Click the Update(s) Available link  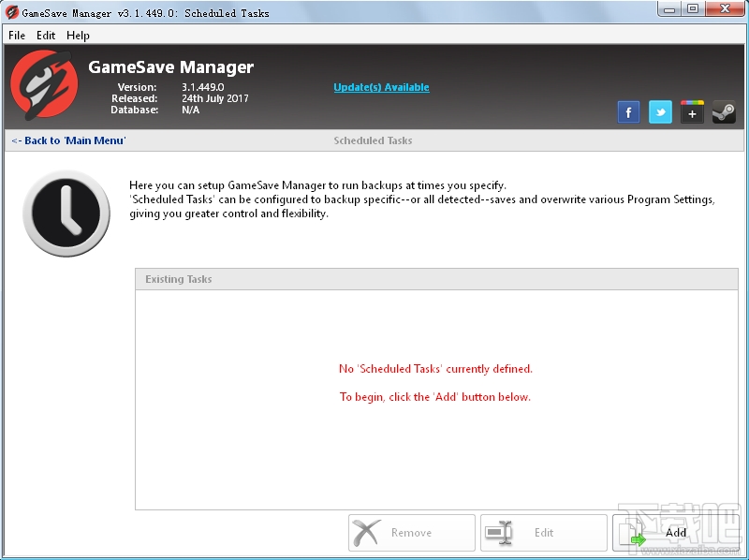coord(380,87)
